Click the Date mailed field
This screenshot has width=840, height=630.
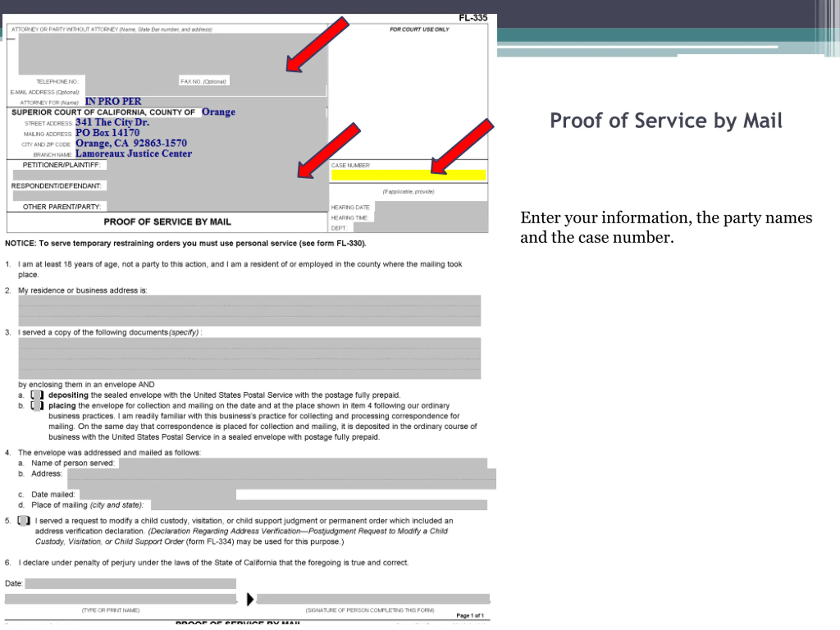click(157, 494)
